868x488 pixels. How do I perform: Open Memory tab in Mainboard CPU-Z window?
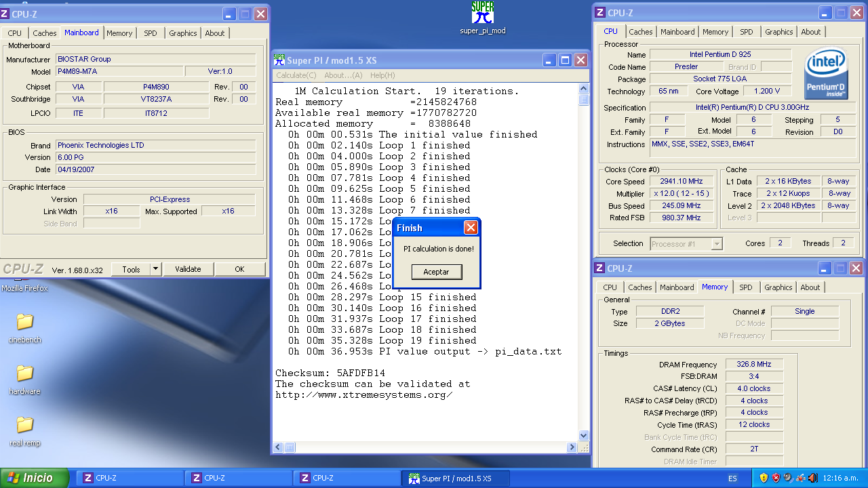(x=119, y=33)
